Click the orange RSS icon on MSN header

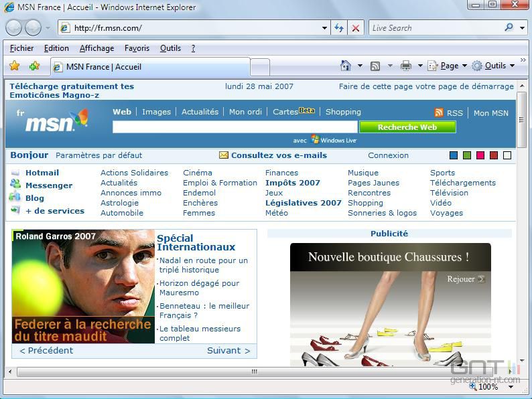pos(439,112)
